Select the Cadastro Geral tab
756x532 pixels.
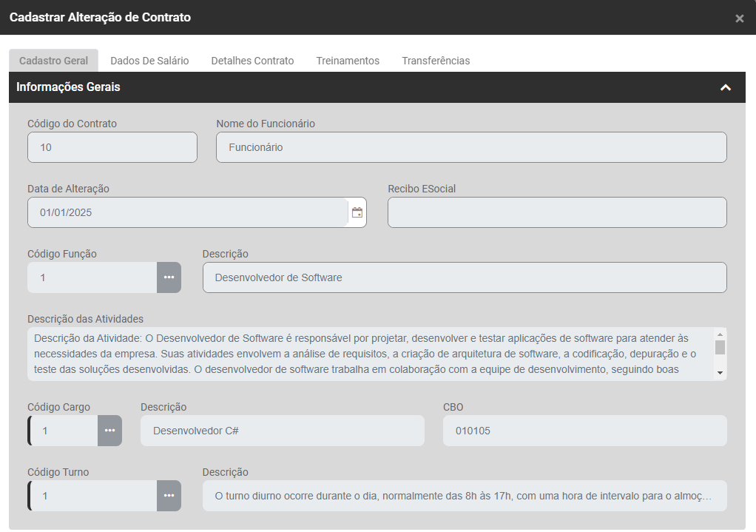pyautogui.click(x=53, y=61)
